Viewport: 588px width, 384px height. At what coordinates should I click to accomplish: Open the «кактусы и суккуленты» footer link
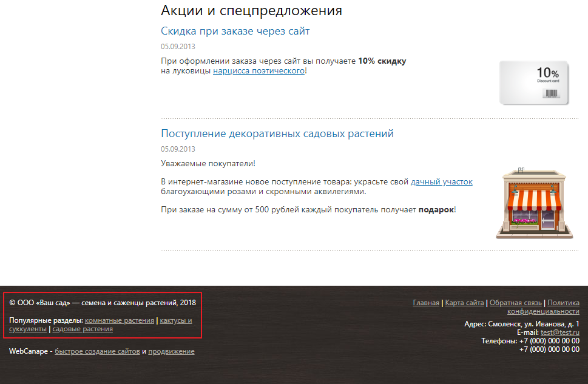[x=176, y=320]
